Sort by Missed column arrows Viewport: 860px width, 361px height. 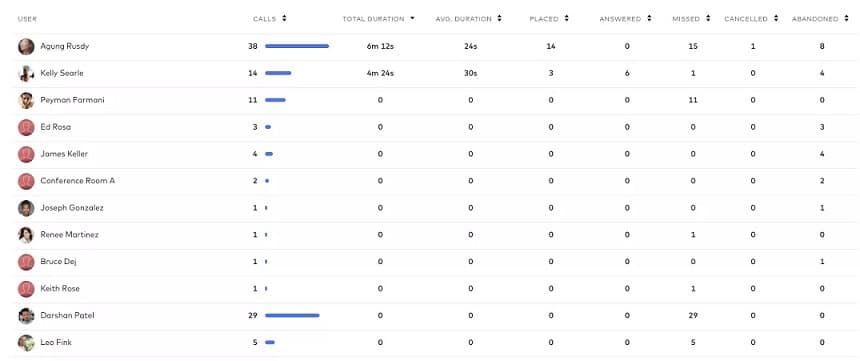tap(708, 19)
